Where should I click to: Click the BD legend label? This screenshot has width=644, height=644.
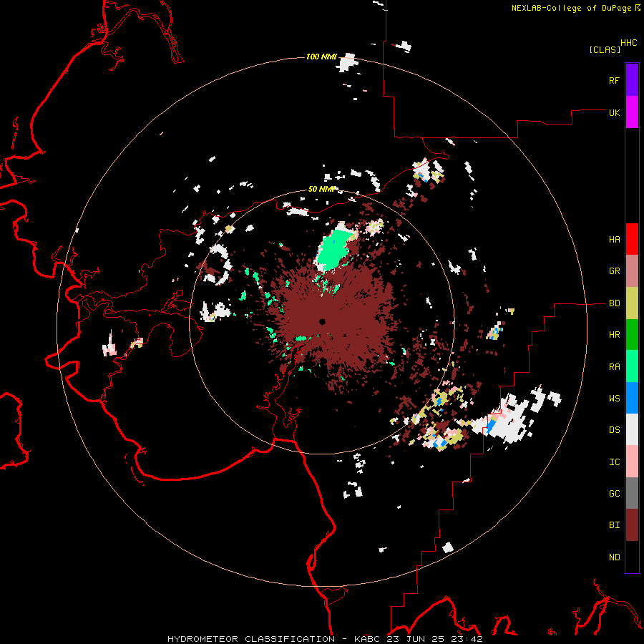click(614, 303)
